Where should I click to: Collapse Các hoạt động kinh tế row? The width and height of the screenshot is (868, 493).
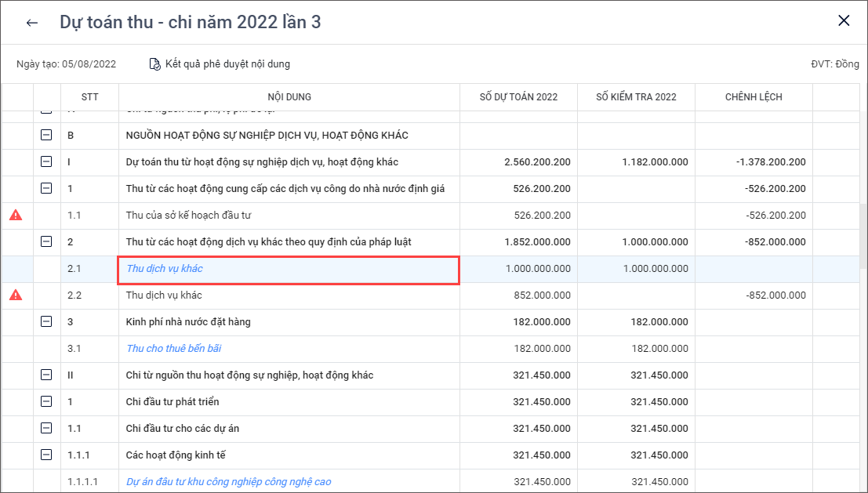coord(46,455)
